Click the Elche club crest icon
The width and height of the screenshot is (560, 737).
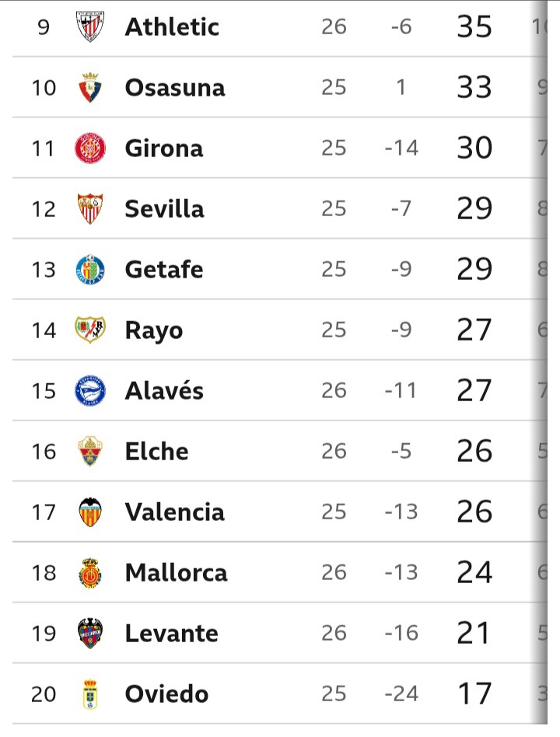pyautogui.click(x=89, y=451)
